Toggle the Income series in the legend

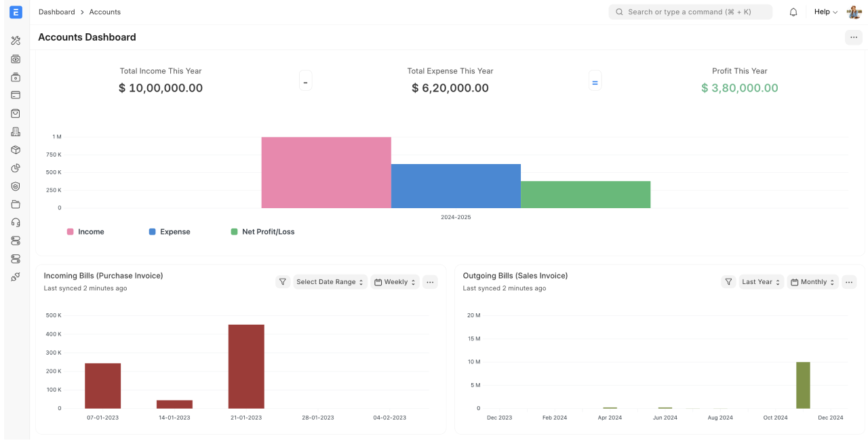[x=86, y=231]
